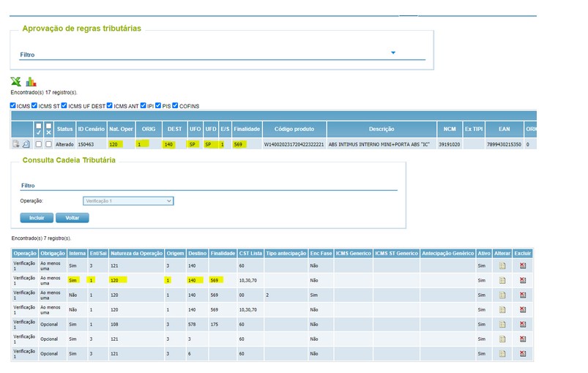Image resolution: width=588 pixels, height=373 pixels.
Task: Sort by the CST Lista column header
Action: 250,254
